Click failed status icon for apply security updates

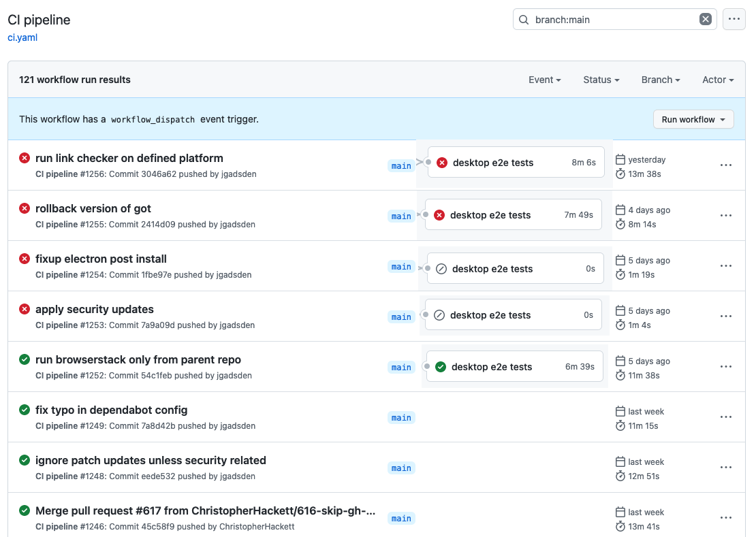coord(25,309)
